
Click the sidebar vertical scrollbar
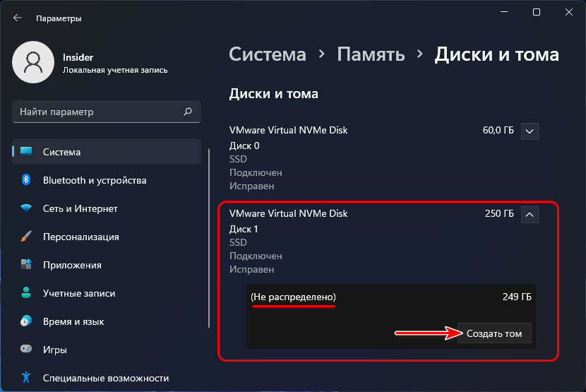tap(208, 239)
